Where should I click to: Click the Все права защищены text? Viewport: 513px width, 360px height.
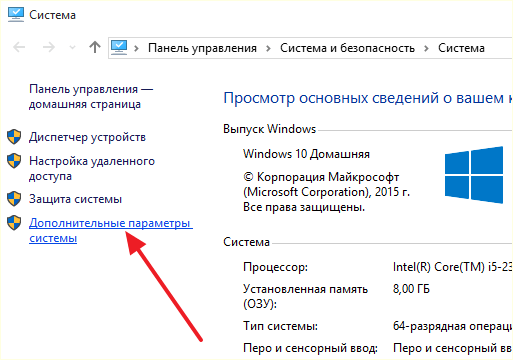point(304,207)
